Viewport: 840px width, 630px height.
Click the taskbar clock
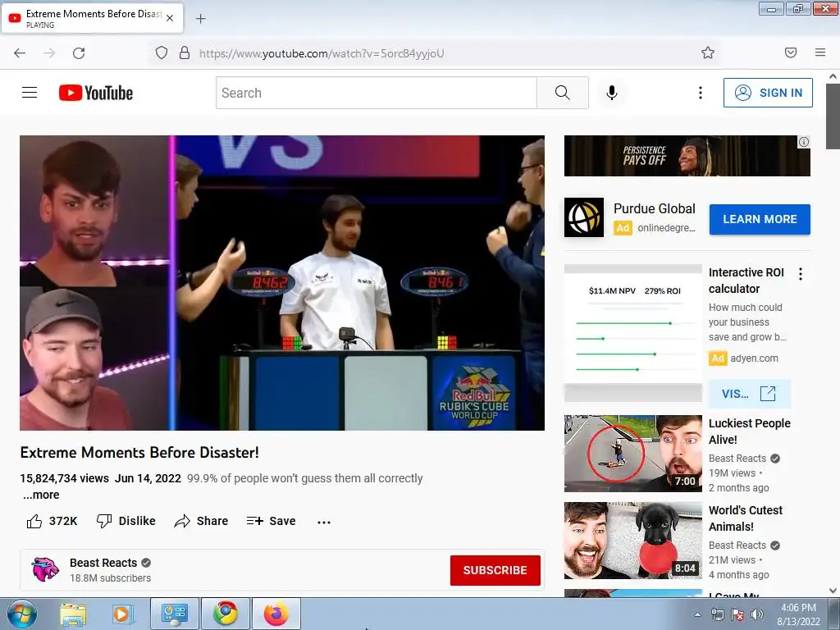point(798,614)
